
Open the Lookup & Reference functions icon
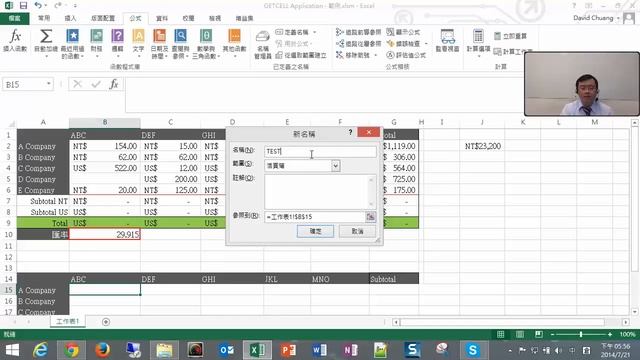point(180,36)
